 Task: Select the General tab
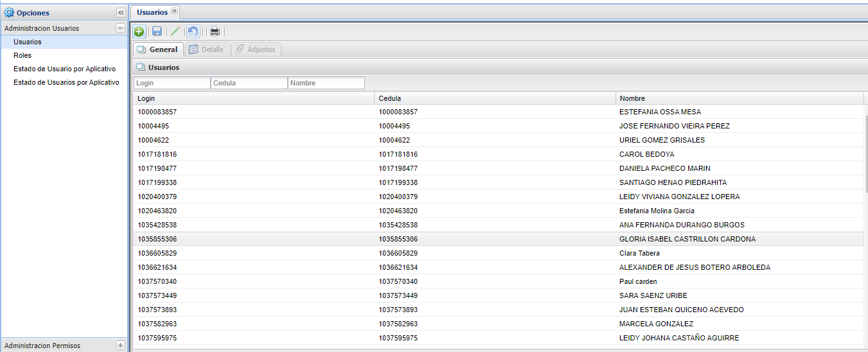(x=158, y=49)
